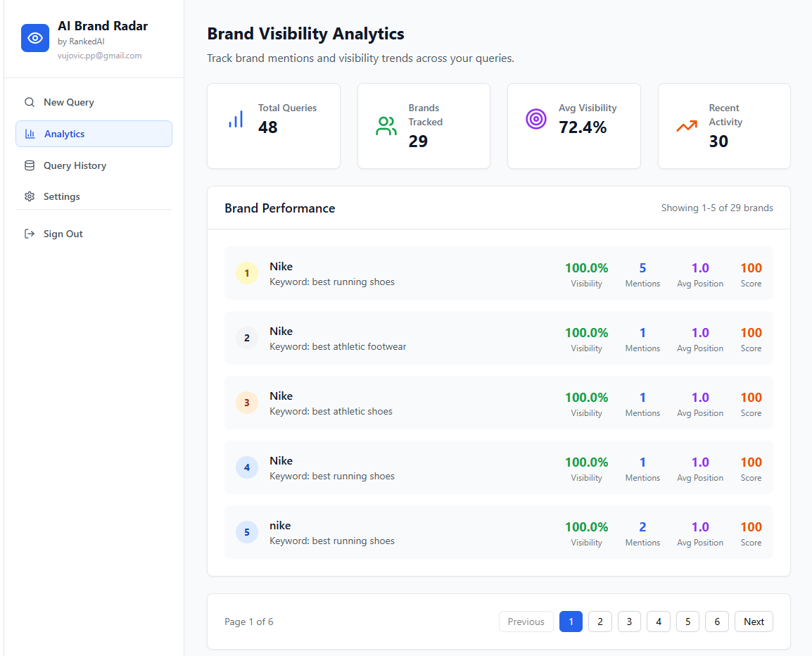Jump to page 6
The image size is (812, 656).
(717, 622)
